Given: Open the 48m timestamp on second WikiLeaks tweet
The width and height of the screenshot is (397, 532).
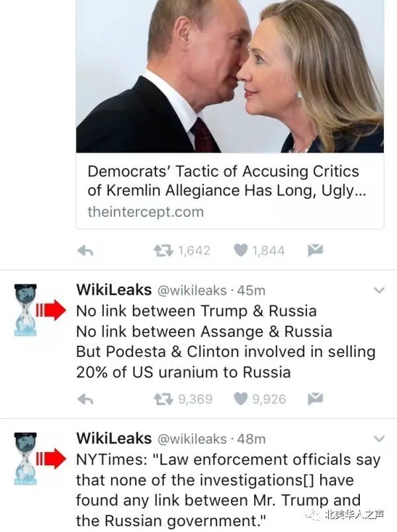Looking at the screenshot, I should 251,439.
